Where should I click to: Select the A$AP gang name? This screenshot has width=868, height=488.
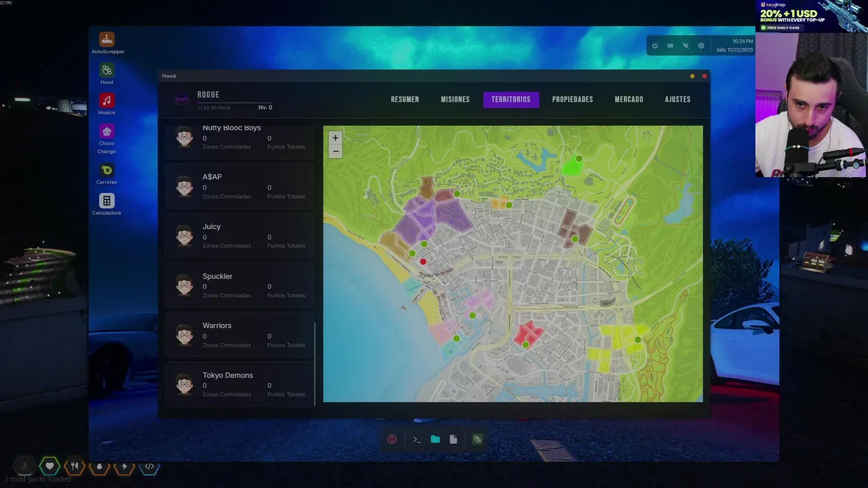click(212, 177)
